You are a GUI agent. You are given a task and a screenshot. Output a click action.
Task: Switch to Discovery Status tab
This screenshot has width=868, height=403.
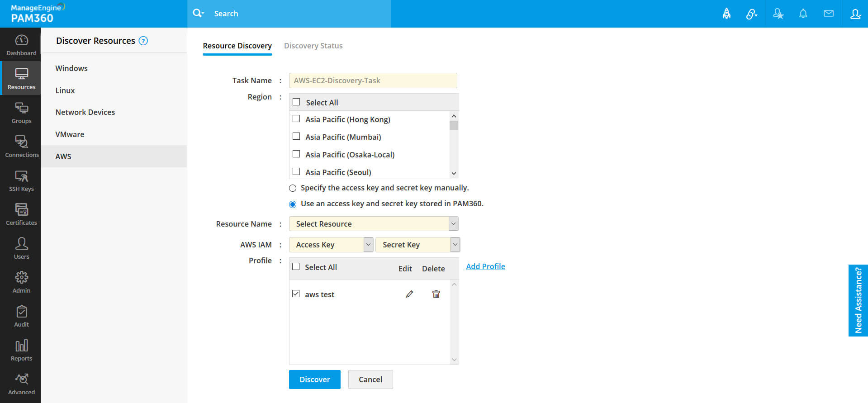(x=313, y=46)
